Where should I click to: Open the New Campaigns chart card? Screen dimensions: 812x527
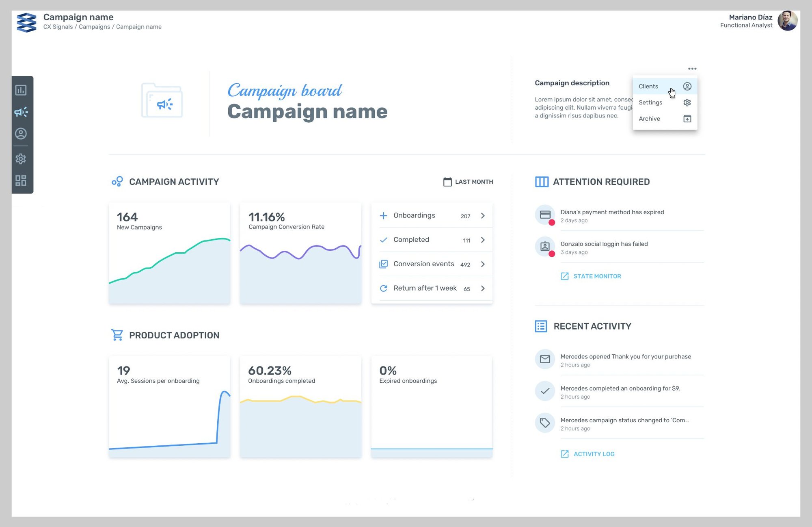tap(169, 253)
